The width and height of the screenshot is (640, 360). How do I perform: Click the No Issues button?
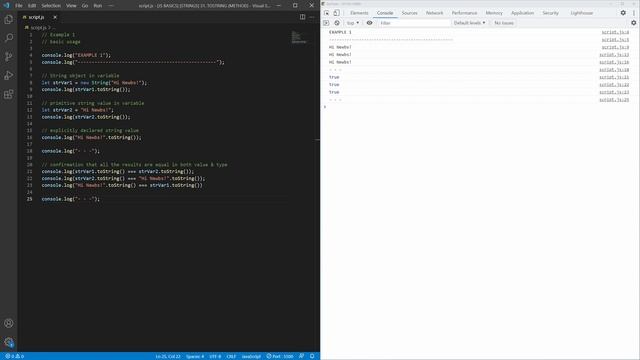click(x=504, y=23)
